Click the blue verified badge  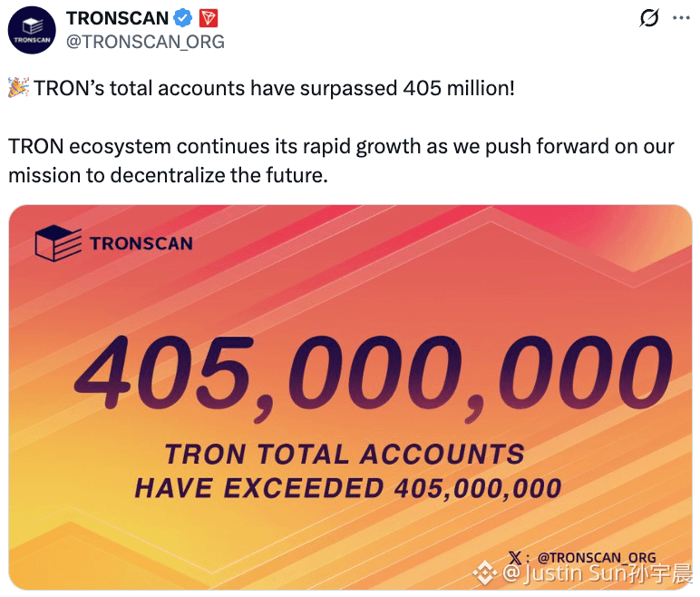[x=182, y=18]
